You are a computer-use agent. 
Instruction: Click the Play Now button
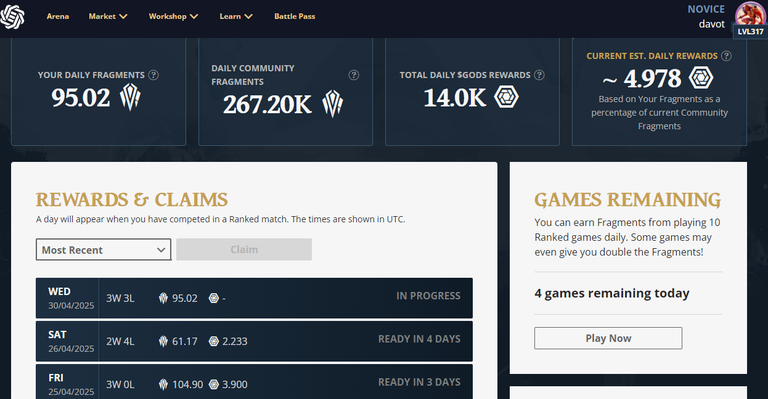click(608, 338)
